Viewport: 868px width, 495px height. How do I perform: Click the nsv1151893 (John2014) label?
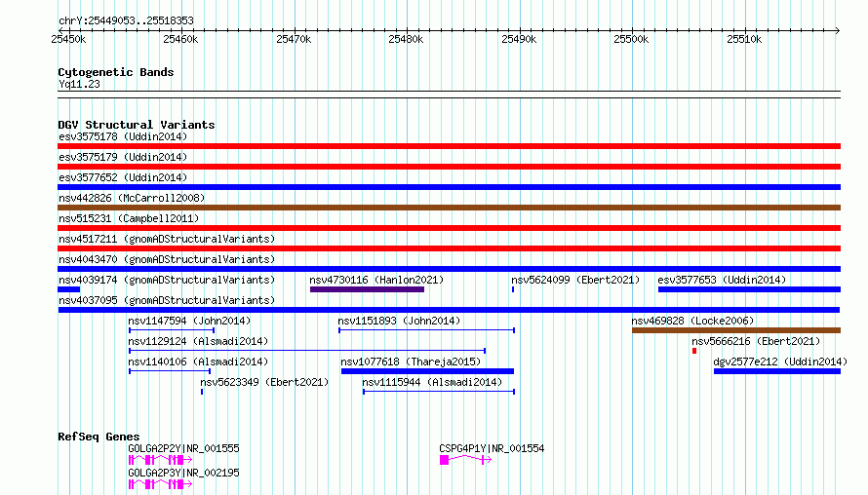coord(399,321)
